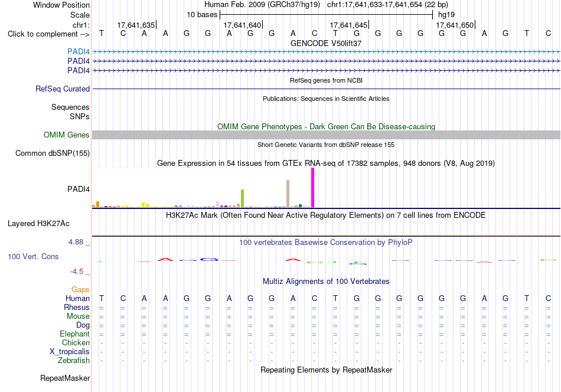Open 'Multiz Alignments of 100 Vertebrates' title
The width and height of the screenshot is (561, 392).
point(326,282)
